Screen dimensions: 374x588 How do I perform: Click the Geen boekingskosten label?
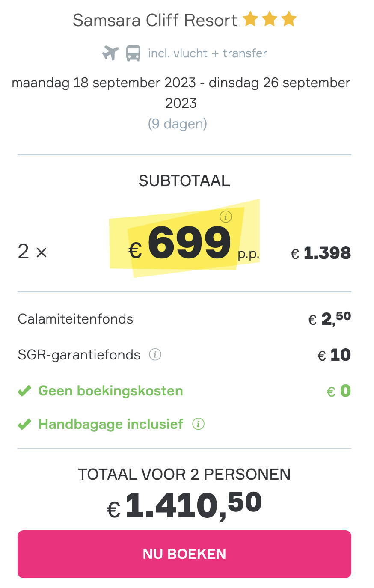pyautogui.click(x=111, y=391)
